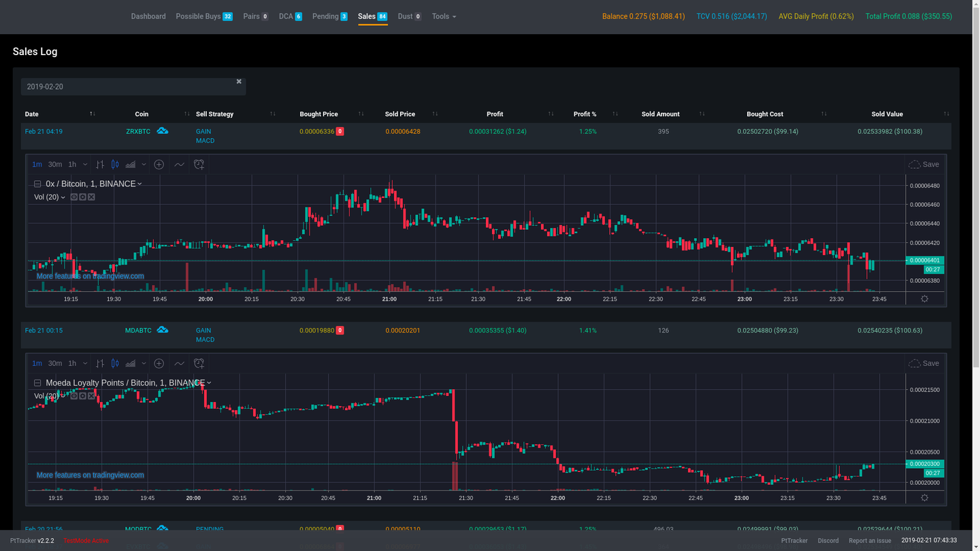The width and height of the screenshot is (980, 551).
Task: Toggle chart icon next to MDABTC
Action: 162,329
